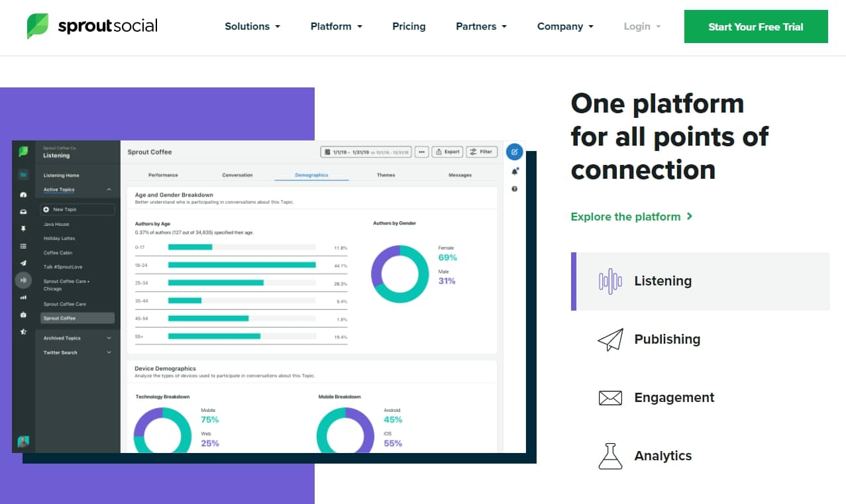Click the green leaf logo in the dashboard sidebar
The width and height of the screenshot is (846, 504).
(x=23, y=152)
